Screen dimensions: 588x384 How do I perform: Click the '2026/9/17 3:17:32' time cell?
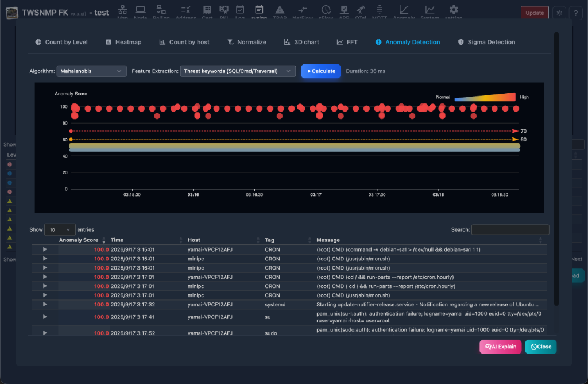(x=133, y=305)
